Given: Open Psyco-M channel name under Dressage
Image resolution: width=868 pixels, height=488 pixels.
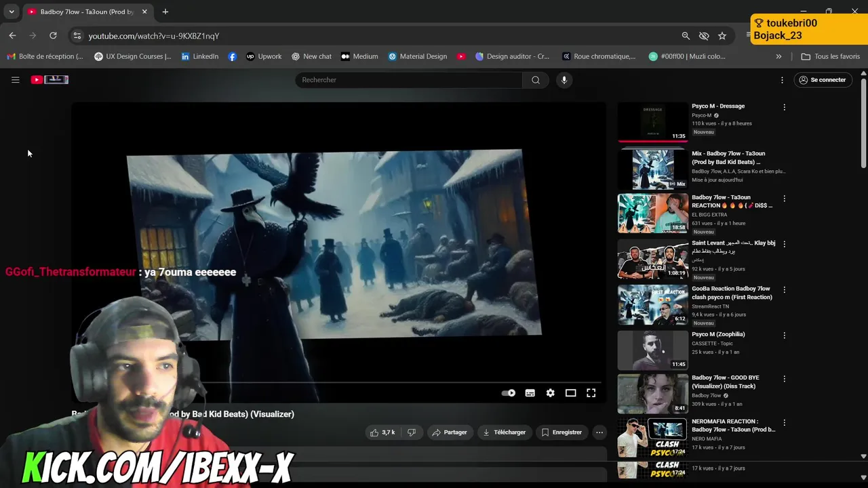Looking at the screenshot, I should 702,115.
